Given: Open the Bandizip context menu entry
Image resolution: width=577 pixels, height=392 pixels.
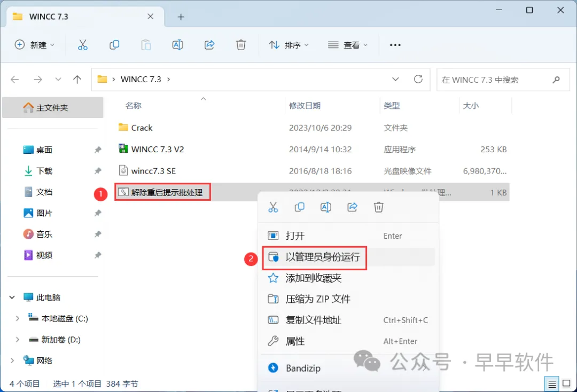Looking at the screenshot, I should tap(348, 368).
